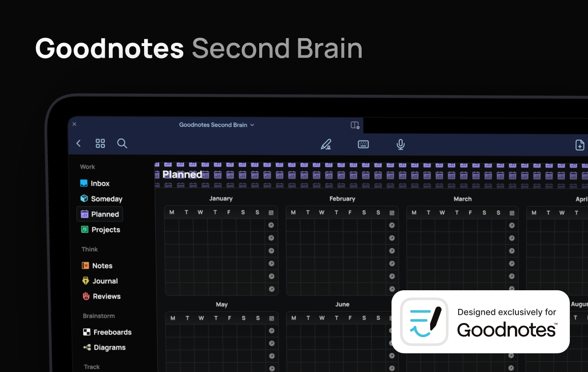Open the January month title link
588x372 pixels.
pos(221,199)
